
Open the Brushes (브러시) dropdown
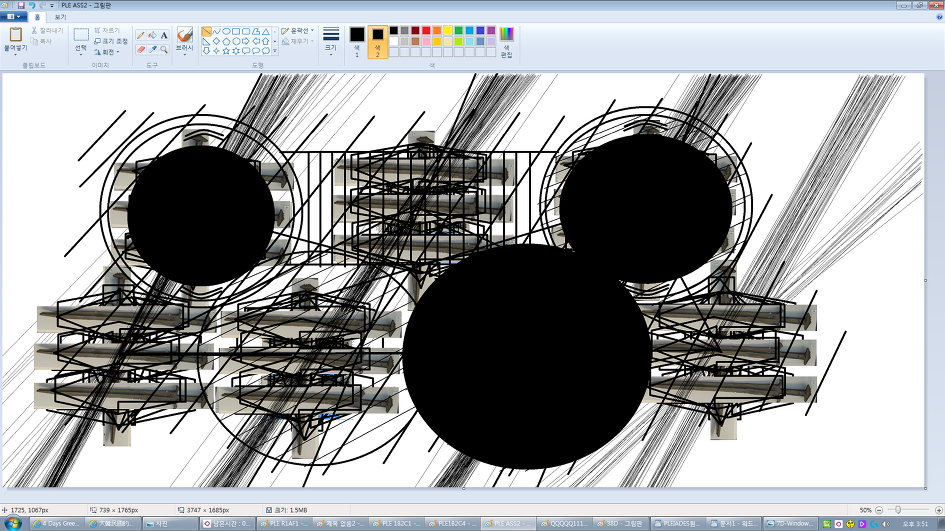184,40
